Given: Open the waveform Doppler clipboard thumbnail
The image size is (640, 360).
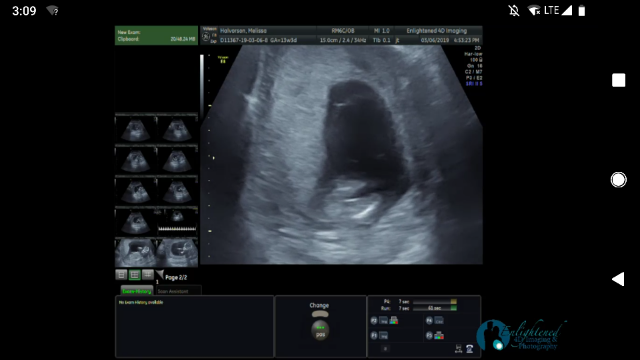Looking at the screenshot, I should pyautogui.click(x=177, y=222).
